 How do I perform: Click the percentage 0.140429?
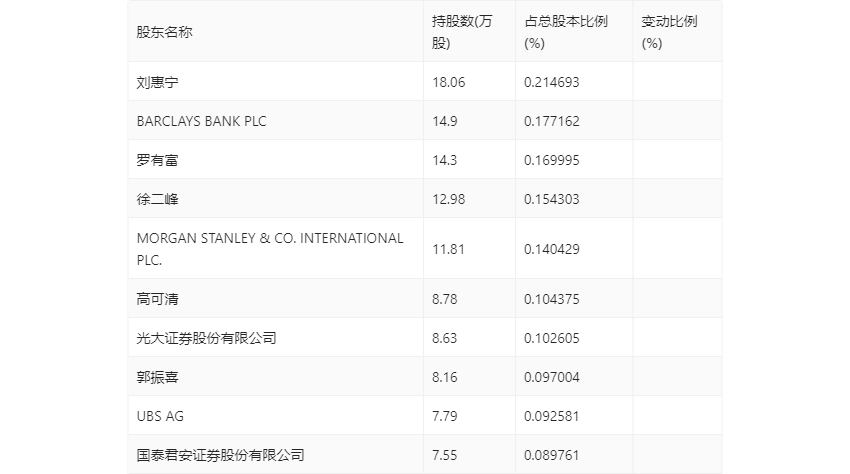coord(551,249)
